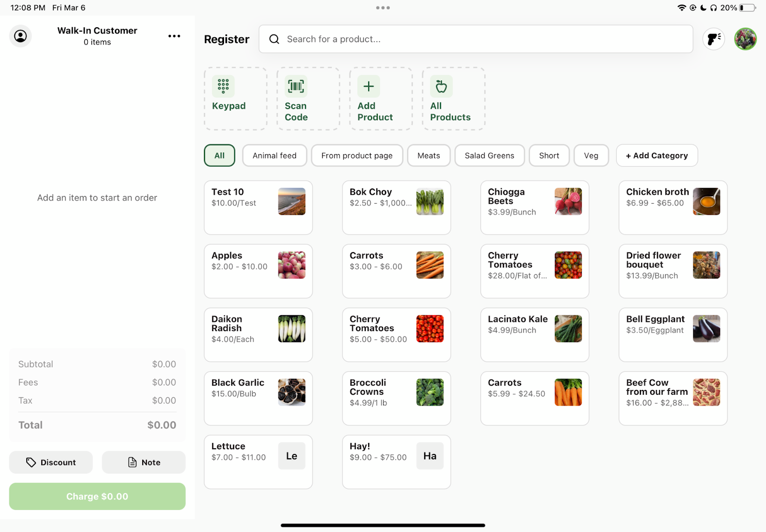The width and height of the screenshot is (766, 532).
Task: Open the barcode scanner gun icon
Action: coord(713,39)
